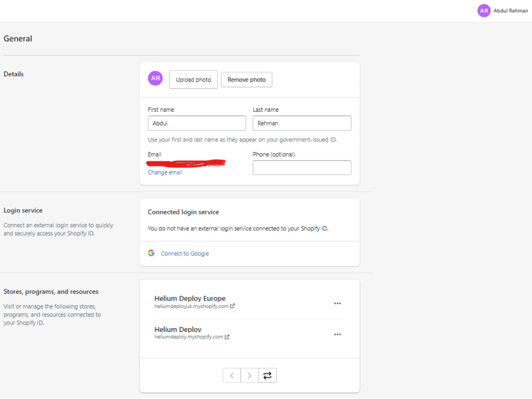Click the Connected login service heading
532x399 pixels.
point(183,212)
